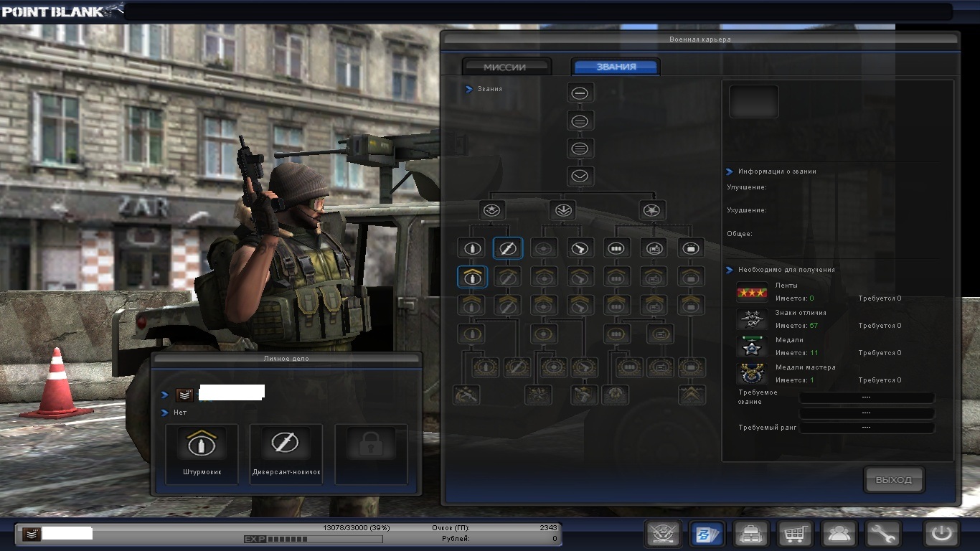980x551 pixels.
Task: Select the gold double-chevron icon at tree bottom right
Action: point(692,395)
